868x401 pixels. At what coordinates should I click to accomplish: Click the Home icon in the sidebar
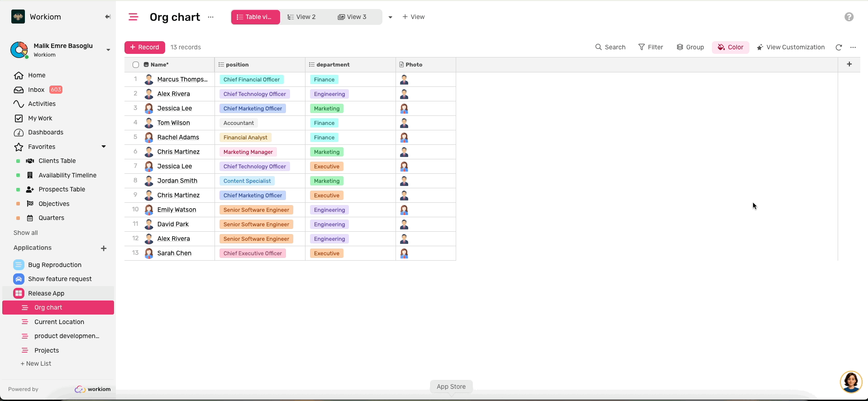[19, 75]
